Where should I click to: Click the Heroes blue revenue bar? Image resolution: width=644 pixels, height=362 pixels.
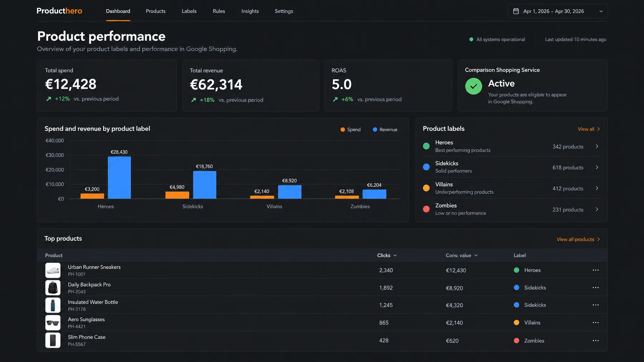click(x=119, y=178)
